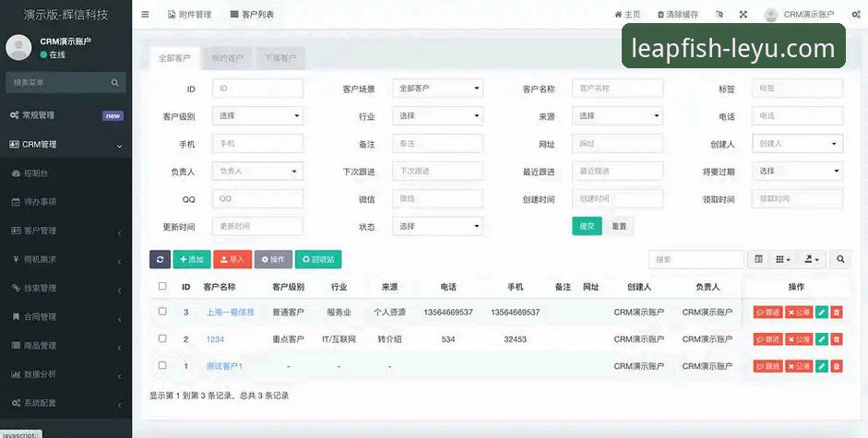Viewport: 868px width, 438px height.
Task: Click the fullscreen expand icon in header
Action: pos(743,15)
